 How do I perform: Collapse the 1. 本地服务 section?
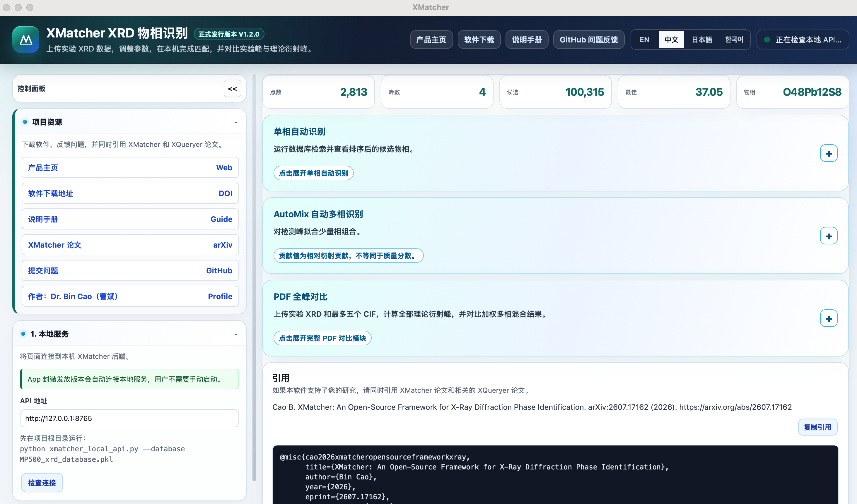236,334
